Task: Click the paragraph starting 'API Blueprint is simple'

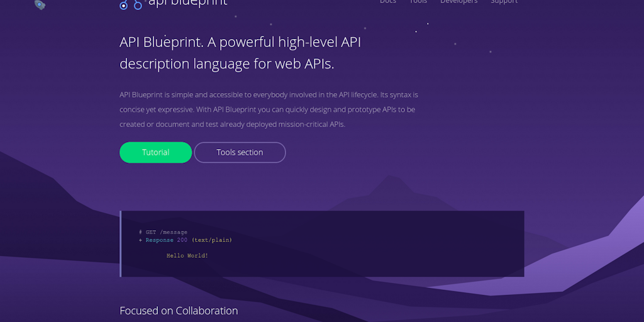Action: (269, 109)
